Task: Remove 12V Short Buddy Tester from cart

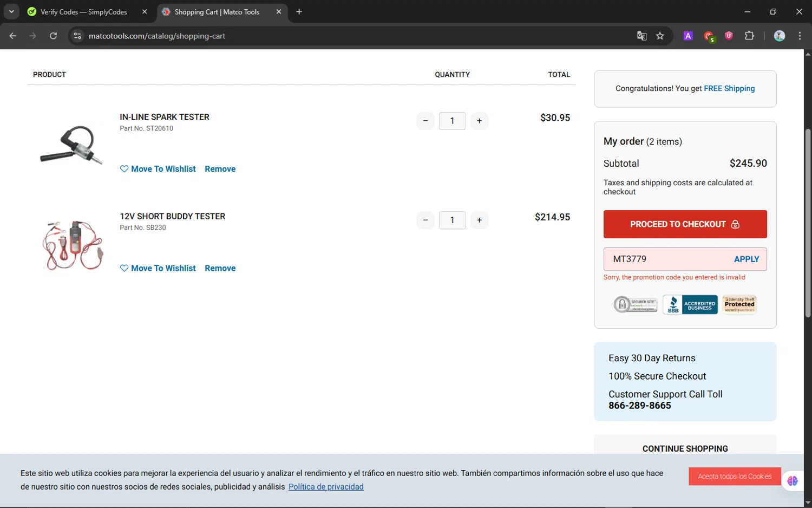Action: [x=220, y=268]
